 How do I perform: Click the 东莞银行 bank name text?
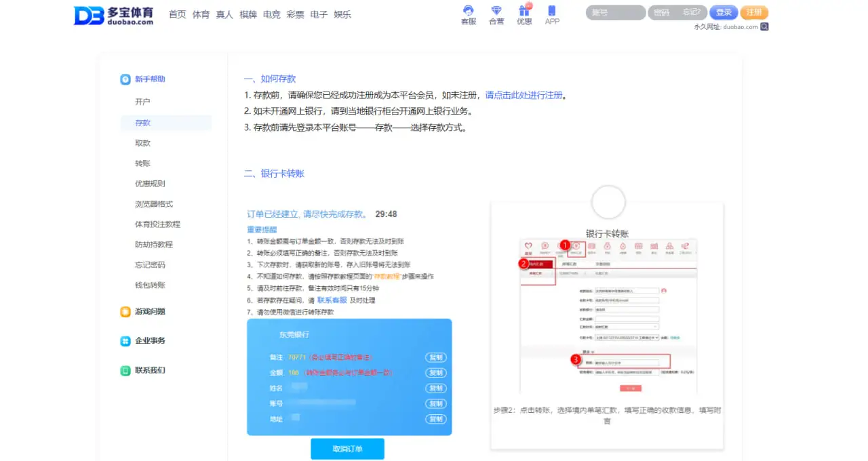[294, 335]
